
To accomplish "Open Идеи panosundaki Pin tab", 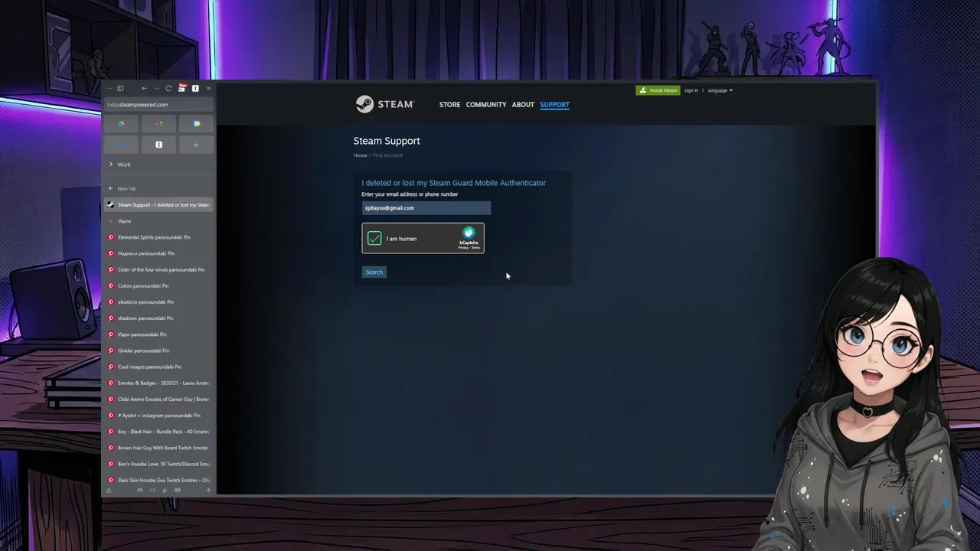I will (158, 334).
